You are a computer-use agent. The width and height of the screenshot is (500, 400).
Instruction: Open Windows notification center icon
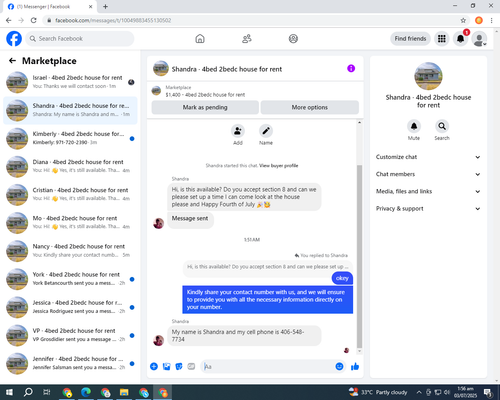(488, 392)
